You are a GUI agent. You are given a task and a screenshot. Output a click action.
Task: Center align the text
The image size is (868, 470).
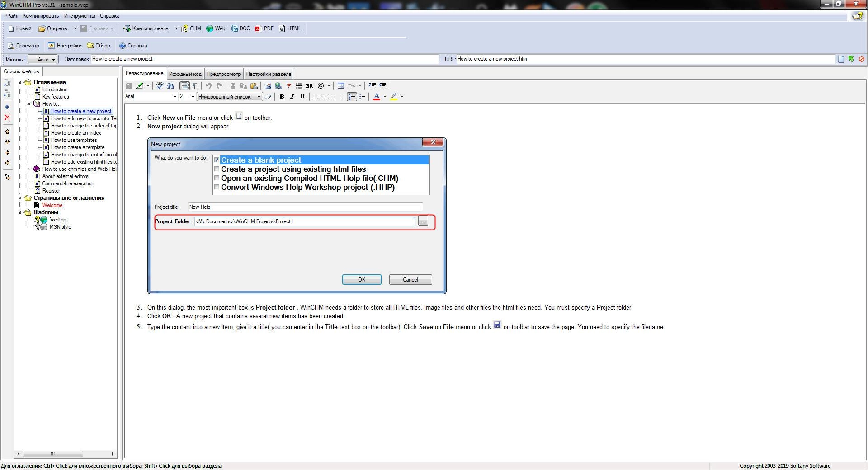click(327, 96)
